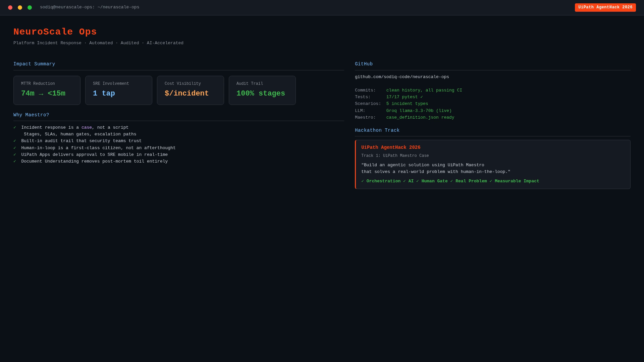Image resolution: width=644 pixels, height=362 pixels.
Task: Open the SRE Involvement card
Action: point(119,90)
